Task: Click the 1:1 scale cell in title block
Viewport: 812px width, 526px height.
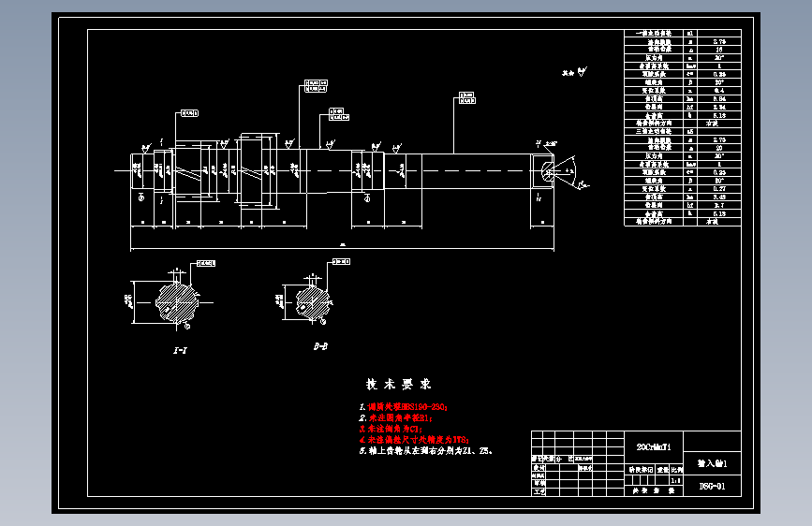Action: (676, 480)
